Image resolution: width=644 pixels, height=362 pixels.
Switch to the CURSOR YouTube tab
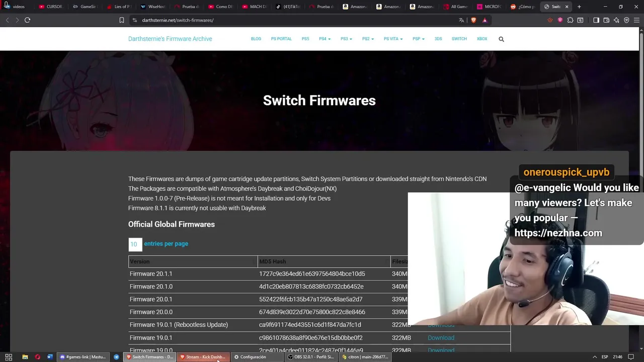point(51,7)
